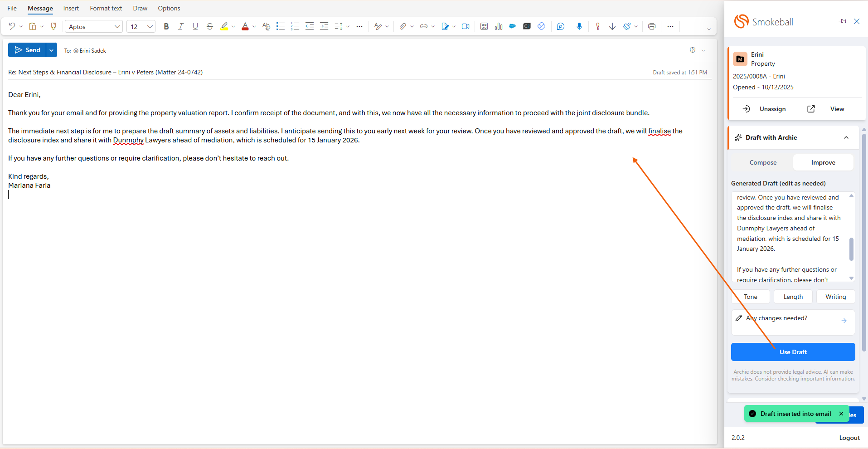The height and width of the screenshot is (449, 868).
Task: Click the Format Painter icon
Action: pos(53,26)
